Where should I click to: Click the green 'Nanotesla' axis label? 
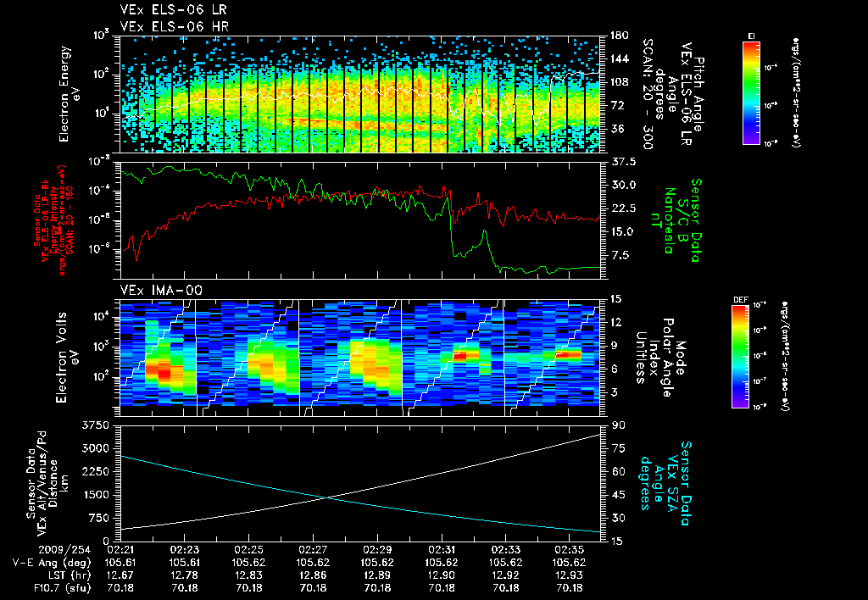(670, 220)
